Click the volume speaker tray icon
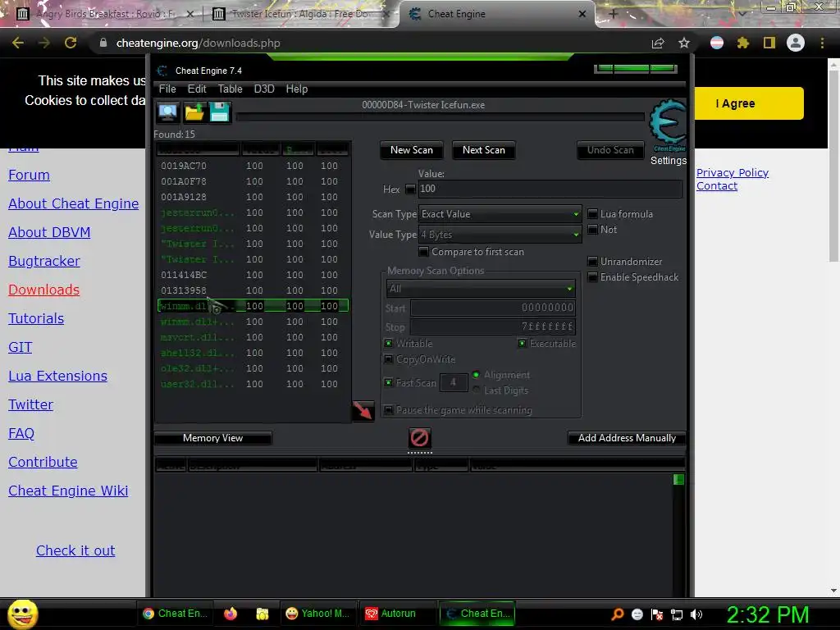The width and height of the screenshot is (840, 630). coord(696,614)
